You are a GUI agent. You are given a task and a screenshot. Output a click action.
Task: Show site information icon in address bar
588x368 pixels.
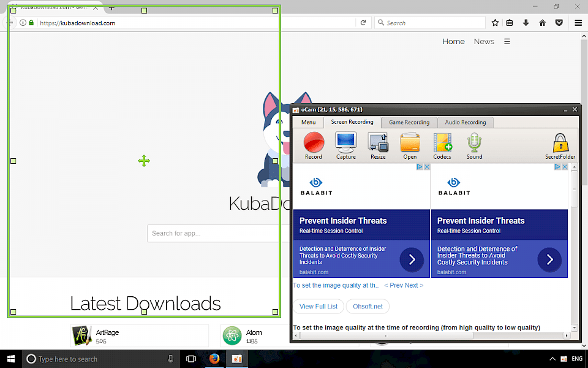coord(23,23)
